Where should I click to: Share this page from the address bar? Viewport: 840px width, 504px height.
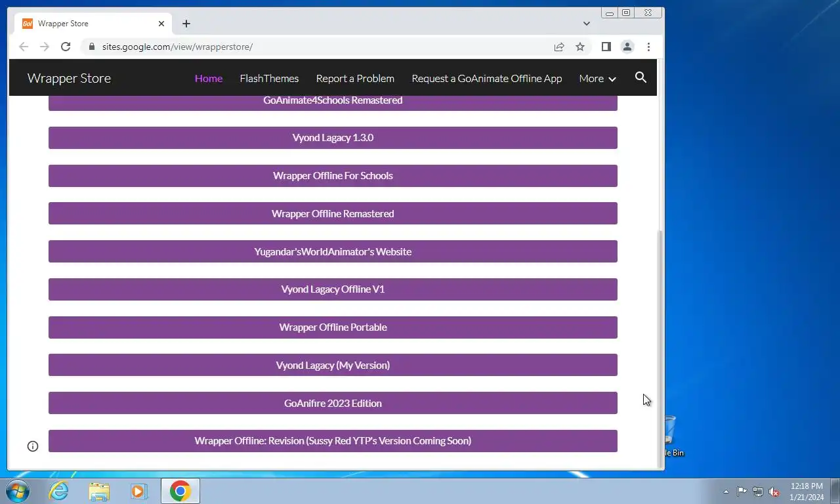559,47
